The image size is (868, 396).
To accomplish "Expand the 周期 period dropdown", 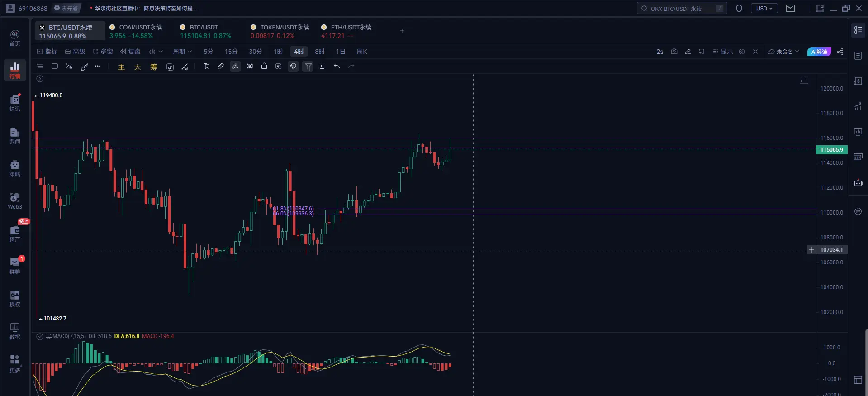I will coord(182,52).
